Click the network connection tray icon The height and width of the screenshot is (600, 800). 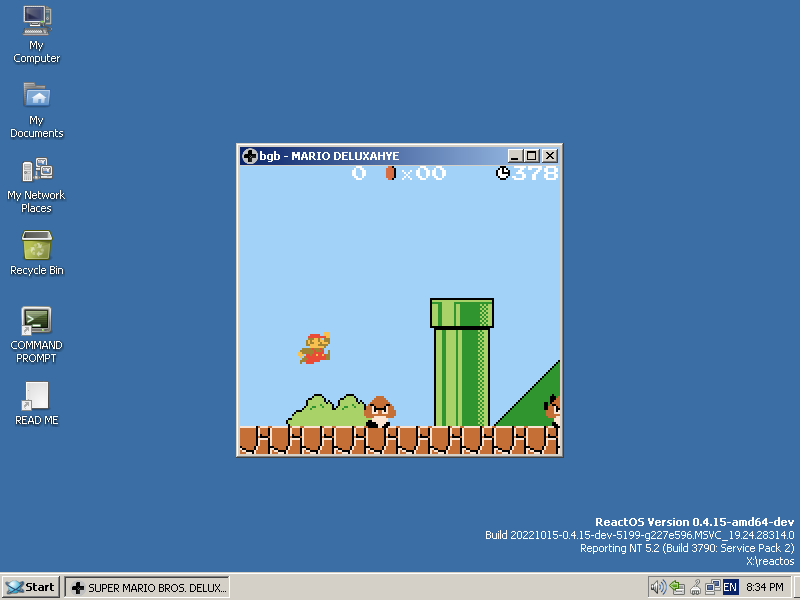(x=712, y=587)
